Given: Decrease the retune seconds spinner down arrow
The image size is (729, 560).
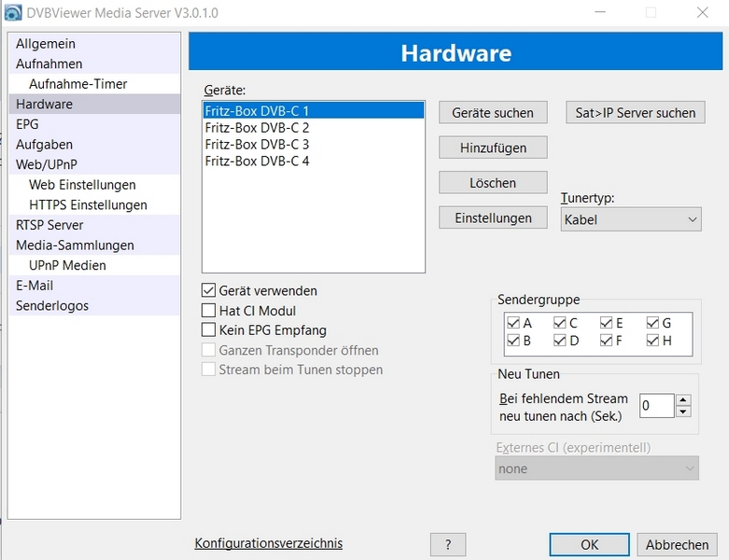Looking at the screenshot, I should (683, 411).
